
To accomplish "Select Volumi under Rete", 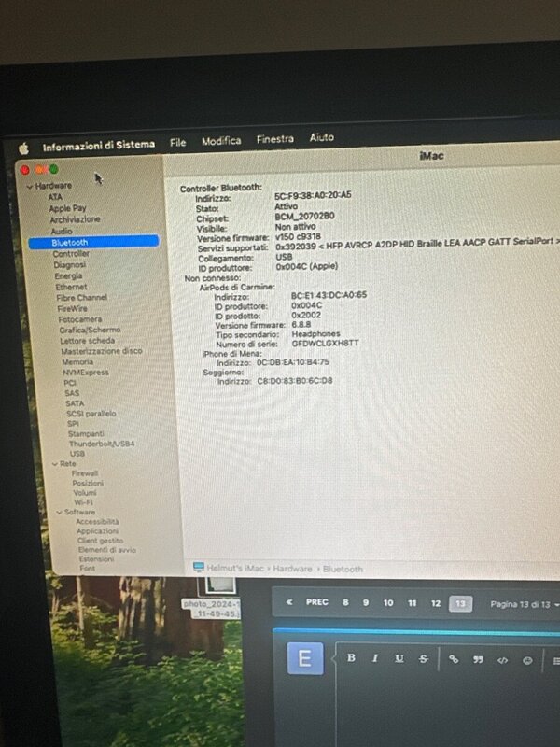I will point(85,493).
